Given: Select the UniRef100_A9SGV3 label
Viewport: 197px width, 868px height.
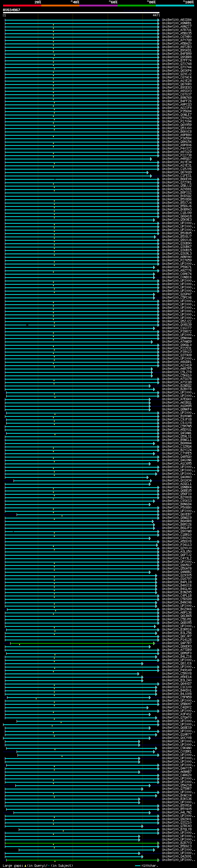Looking at the screenshot, I should (177, 91).
